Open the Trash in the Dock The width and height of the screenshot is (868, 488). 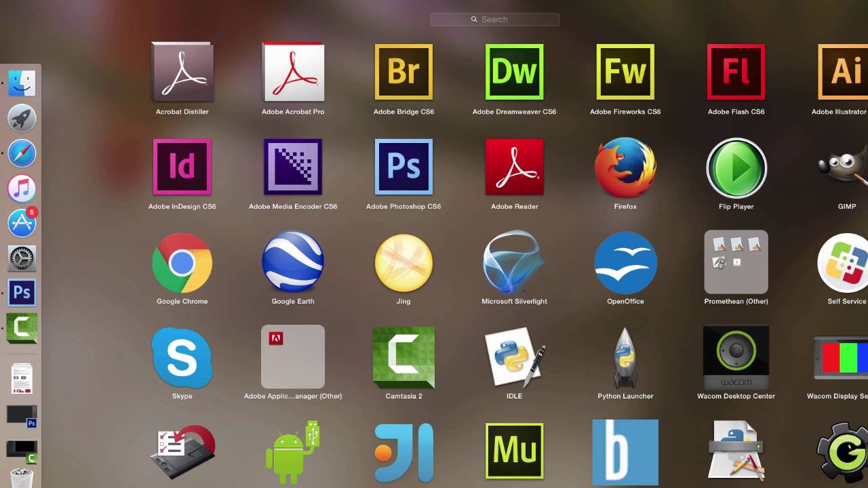[22, 479]
